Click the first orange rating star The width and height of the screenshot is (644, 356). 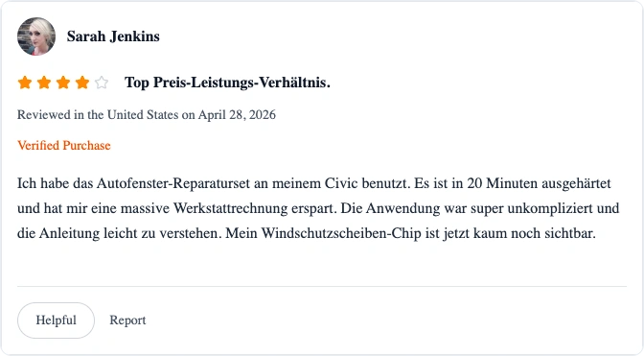(25, 83)
